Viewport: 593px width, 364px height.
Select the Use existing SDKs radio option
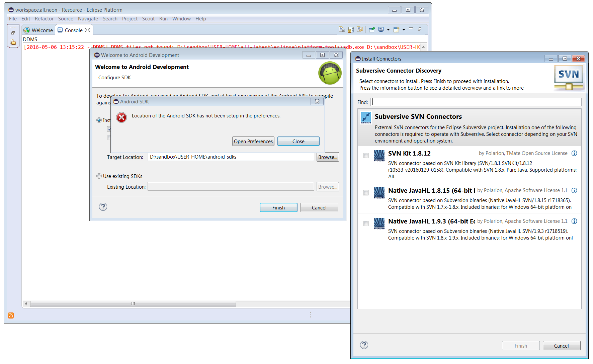pyautogui.click(x=99, y=176)
